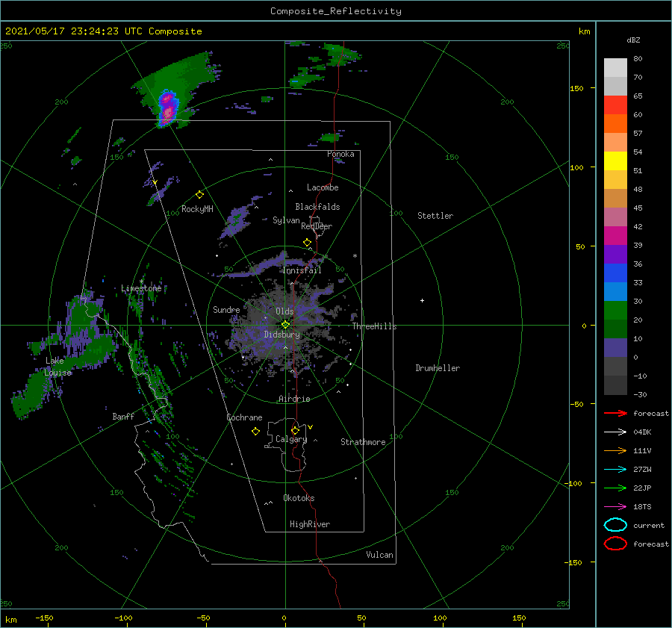Click the Stettler label

(x=435, y=216)
